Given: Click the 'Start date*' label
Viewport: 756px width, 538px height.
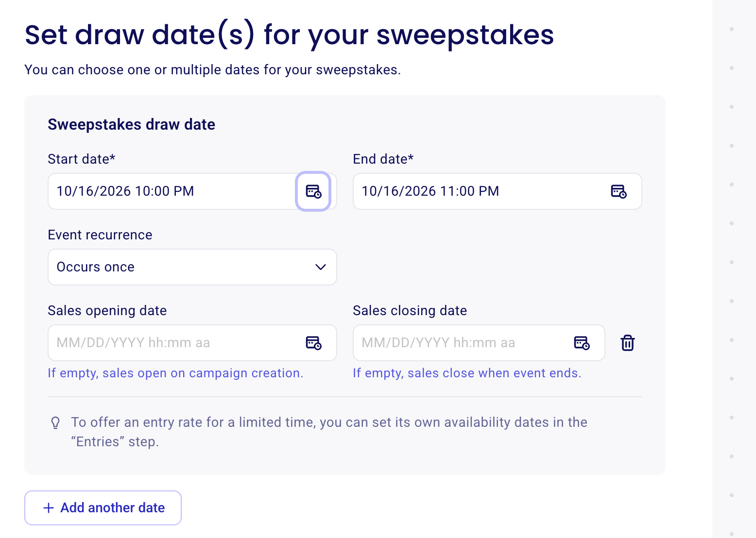Looking at the screenshot, I should click(x=82, y=159).
